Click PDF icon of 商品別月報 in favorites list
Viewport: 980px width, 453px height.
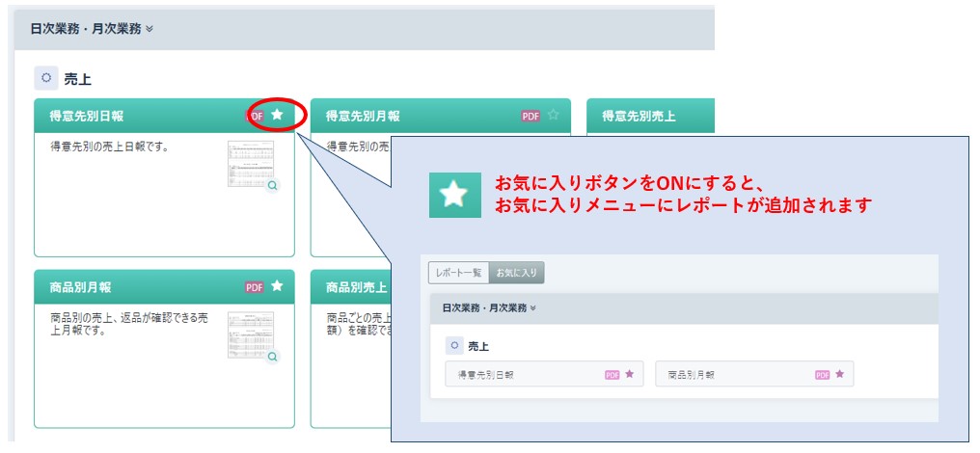click(x=822, y=375)
